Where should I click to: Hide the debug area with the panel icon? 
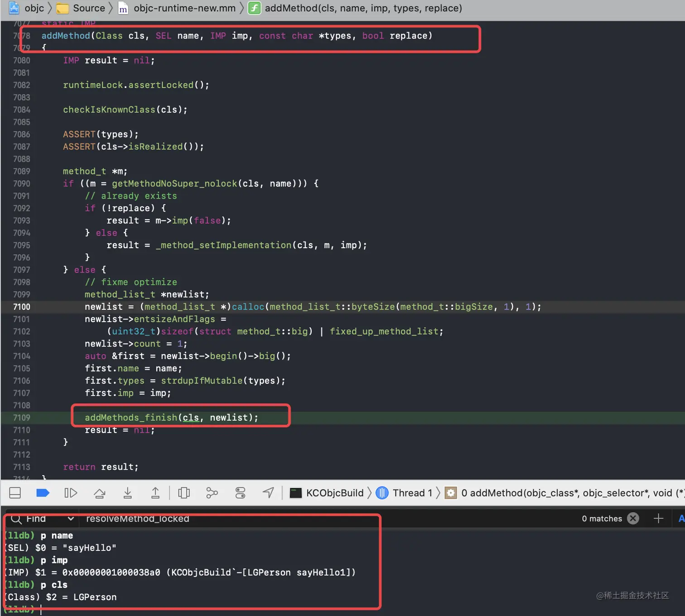[x=15, y=493]
